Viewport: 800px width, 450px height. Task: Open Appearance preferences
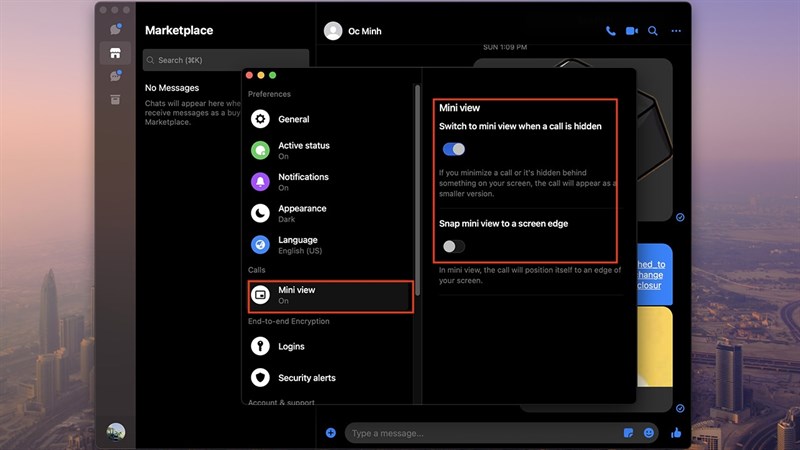pos(330,213)
